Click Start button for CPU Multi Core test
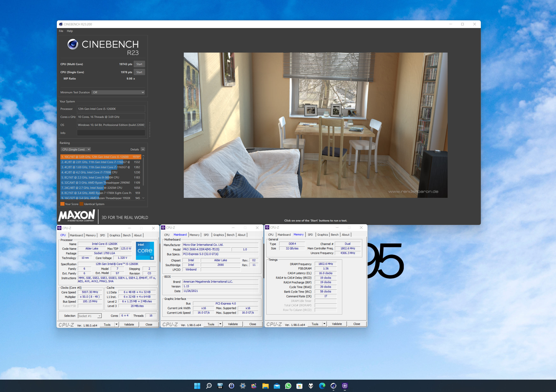This screenshot has width=556, height=392. pyautogui.click(x=139, y=65)
